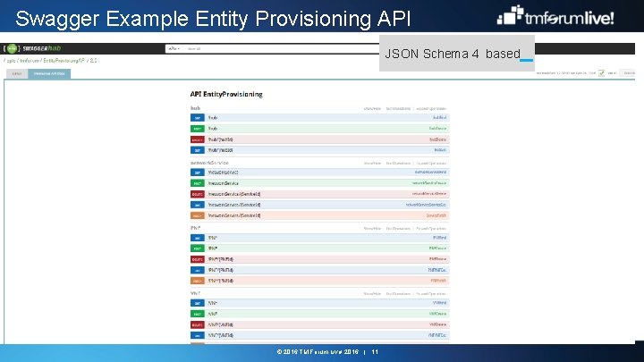Toggle Show/Hide for the VNF section
644x362 pixels.
pos(372,294)
